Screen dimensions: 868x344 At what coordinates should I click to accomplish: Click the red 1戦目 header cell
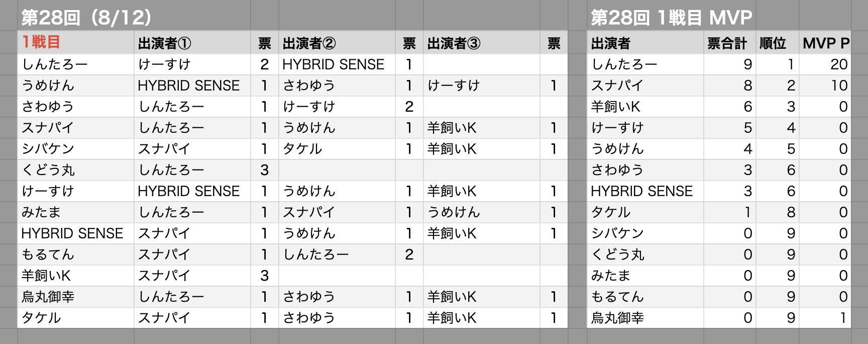(76, 43)
